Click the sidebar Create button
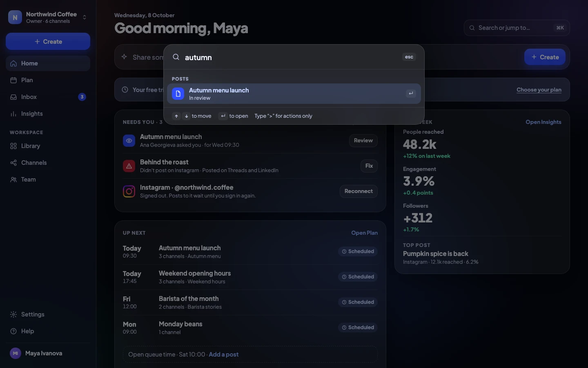Image resolution: width=588 pixels, height=368 pixels. point(48,41)
